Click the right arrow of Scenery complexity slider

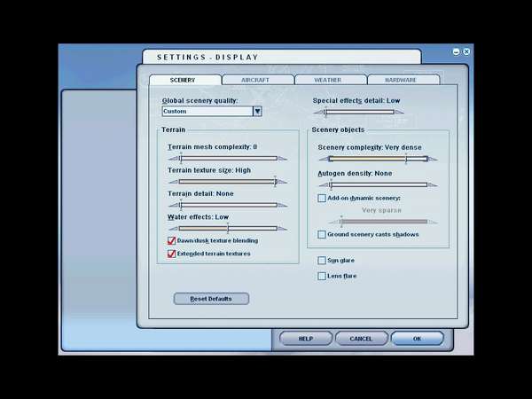coord(433,159)
